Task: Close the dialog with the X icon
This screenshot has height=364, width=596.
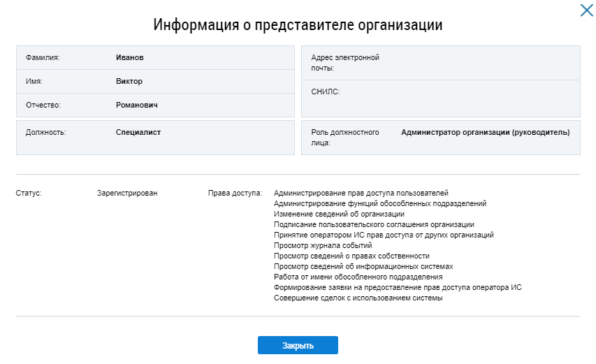Action: (x=586, y=10)
